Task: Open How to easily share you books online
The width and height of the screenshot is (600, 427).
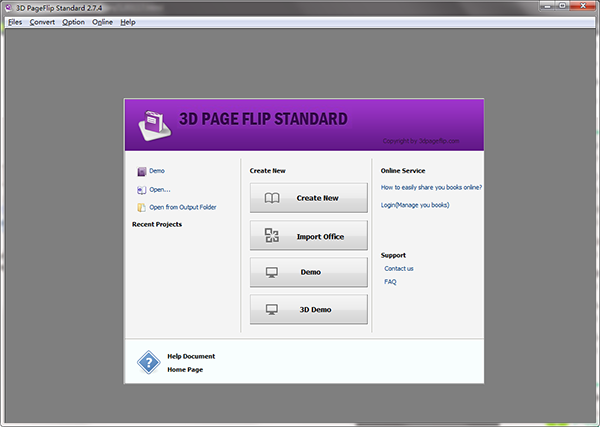Action: (x=431, y=187)
